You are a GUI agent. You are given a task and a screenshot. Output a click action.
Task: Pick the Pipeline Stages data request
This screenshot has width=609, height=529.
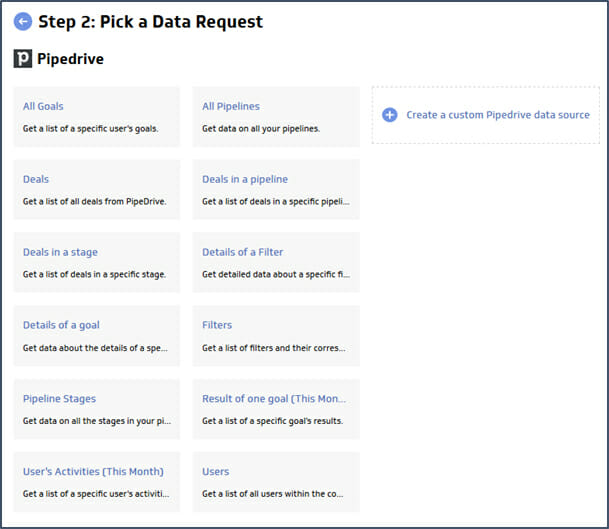[x=97, y=409]
